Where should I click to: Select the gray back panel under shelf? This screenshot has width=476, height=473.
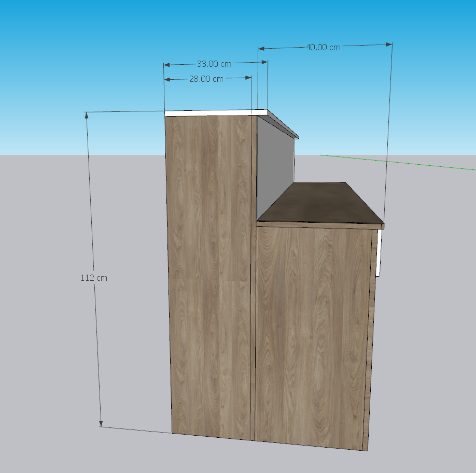tap(275, 166)
